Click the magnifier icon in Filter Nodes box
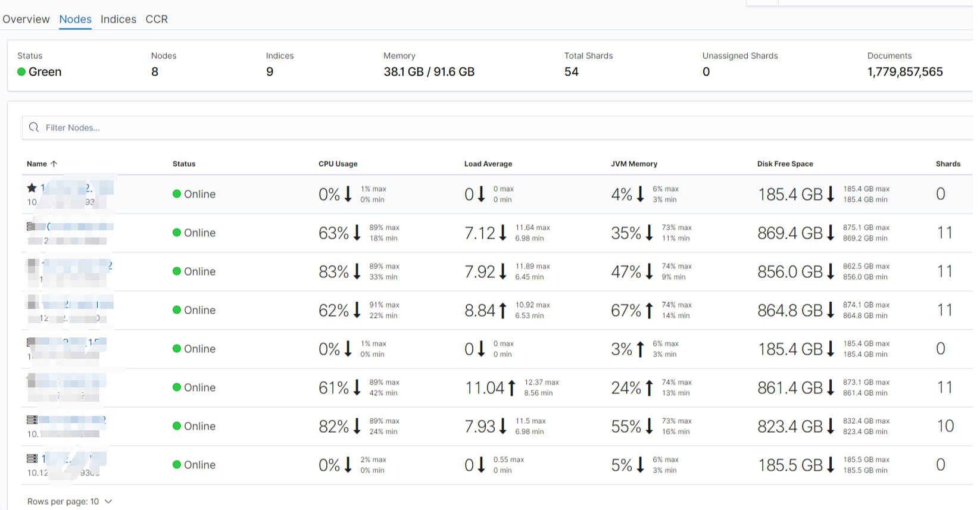 [34, 127]
